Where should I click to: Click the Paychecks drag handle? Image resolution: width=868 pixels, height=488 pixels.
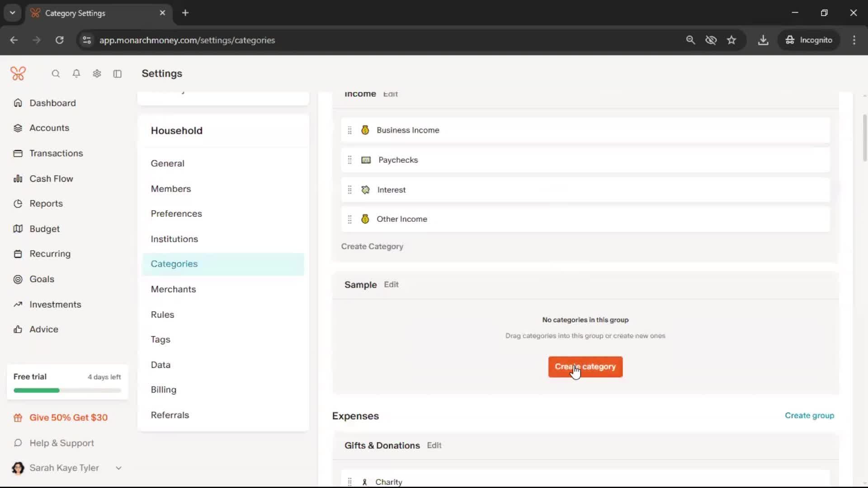point(349,160)
